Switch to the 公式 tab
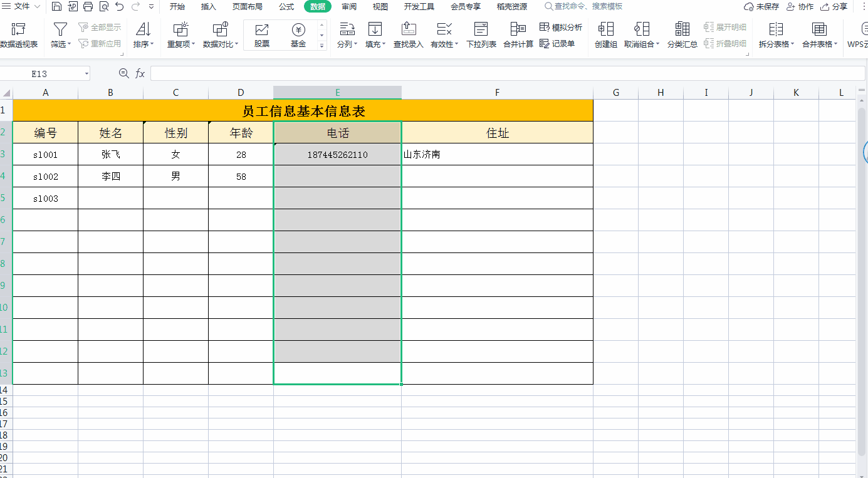 [286, 7]
